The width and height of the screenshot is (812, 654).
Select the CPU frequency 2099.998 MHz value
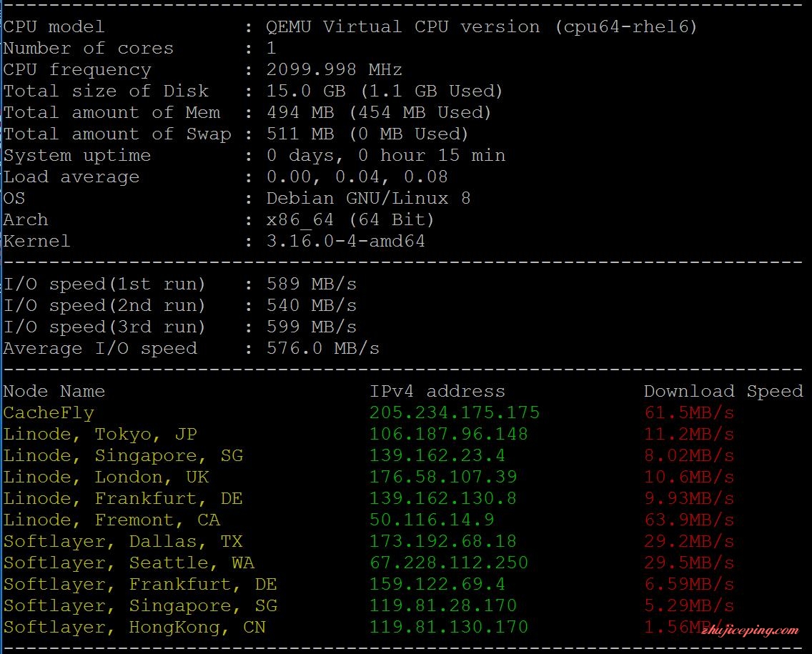334,70
